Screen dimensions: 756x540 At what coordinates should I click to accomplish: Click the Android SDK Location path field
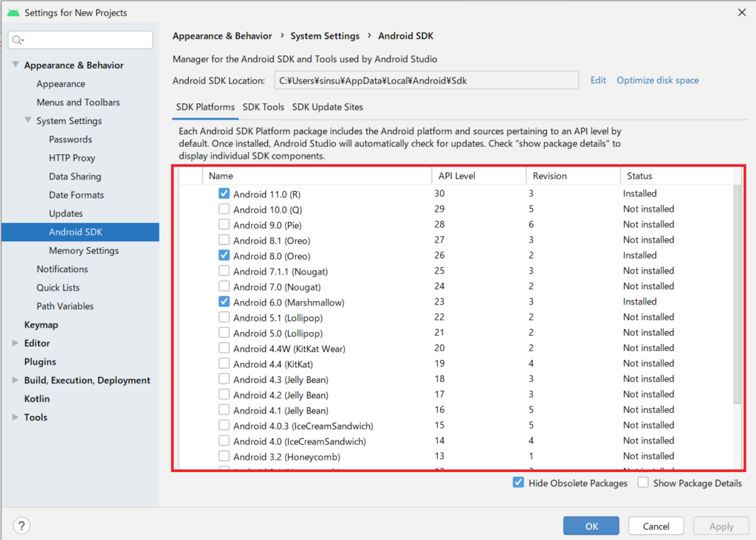426,80
